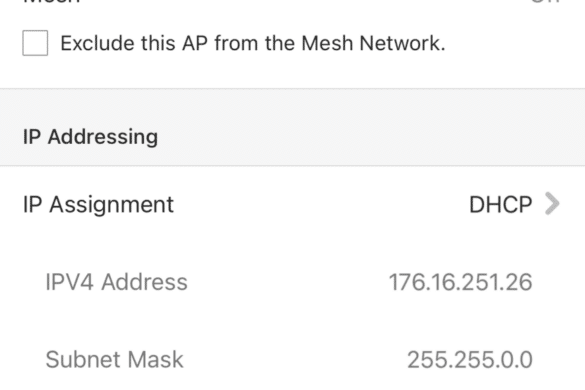Viewport: 585px width, 390px height.
Task: Click the word 'Mesh Network' in checkbox text
Action: [373, 43]
